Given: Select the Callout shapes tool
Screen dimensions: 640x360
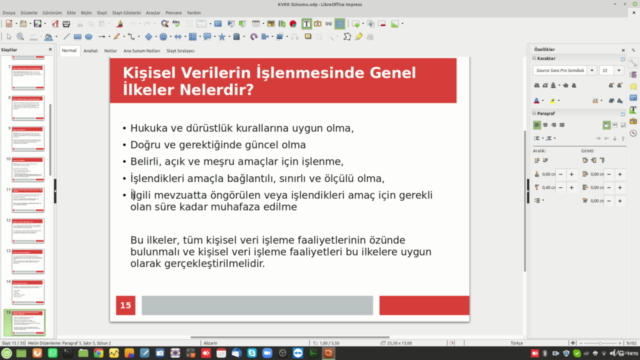Looking at the screenshot, I should point(207,37).
